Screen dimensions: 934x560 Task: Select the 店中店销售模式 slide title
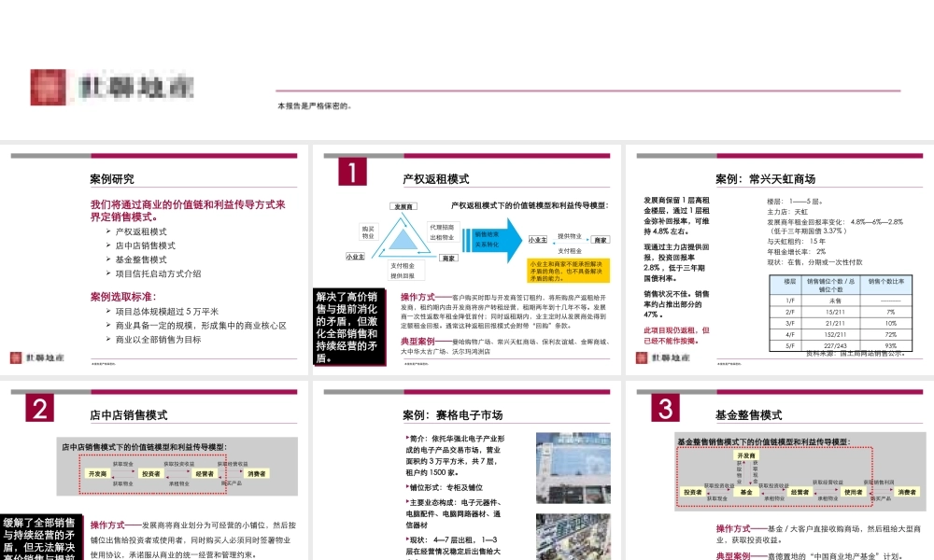pos(129,415)
